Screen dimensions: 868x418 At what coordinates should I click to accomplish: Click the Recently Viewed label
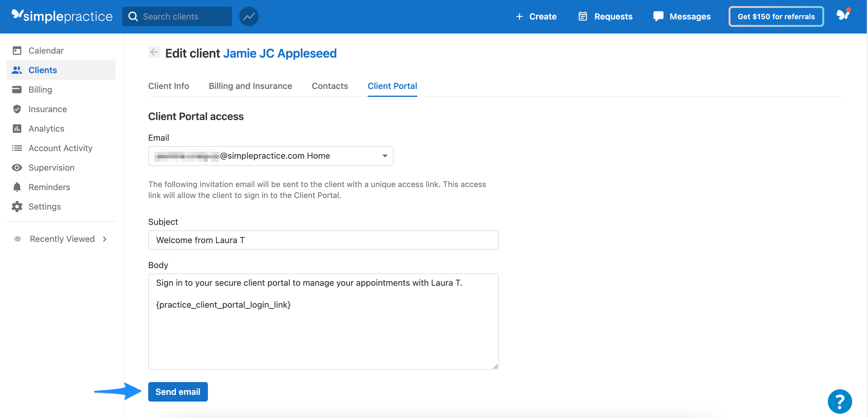[62, 239]
